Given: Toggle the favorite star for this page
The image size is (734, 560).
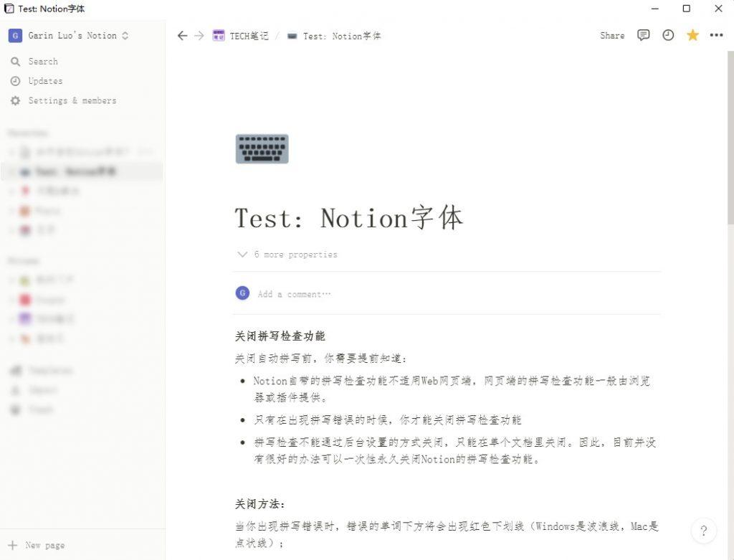Looking at the screenshot, I should [x=692, y=34].
